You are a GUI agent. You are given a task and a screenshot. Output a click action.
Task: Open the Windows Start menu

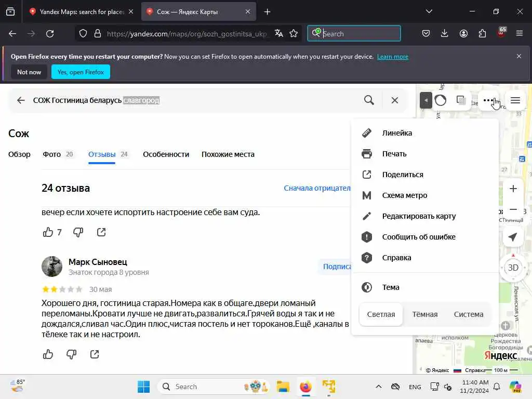(143, 387)
